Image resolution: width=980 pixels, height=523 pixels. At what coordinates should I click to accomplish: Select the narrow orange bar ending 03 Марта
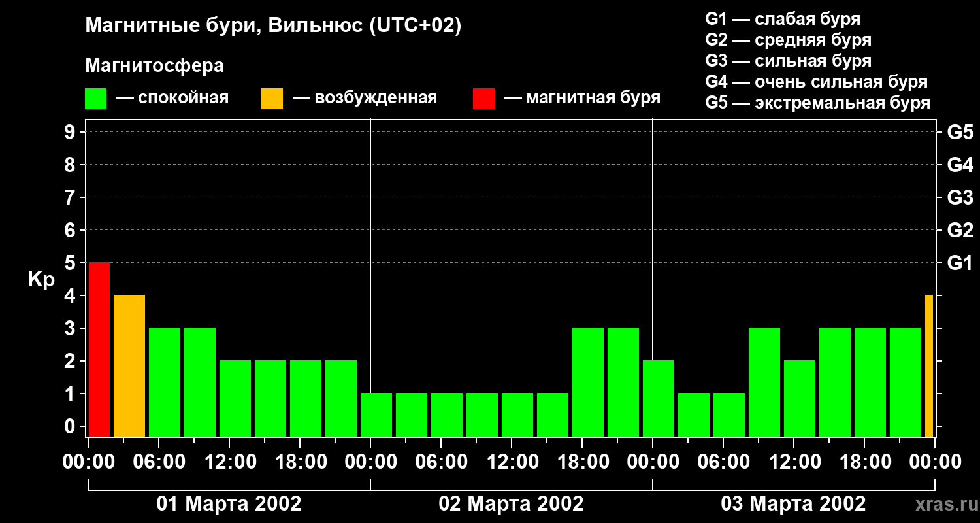929,365
